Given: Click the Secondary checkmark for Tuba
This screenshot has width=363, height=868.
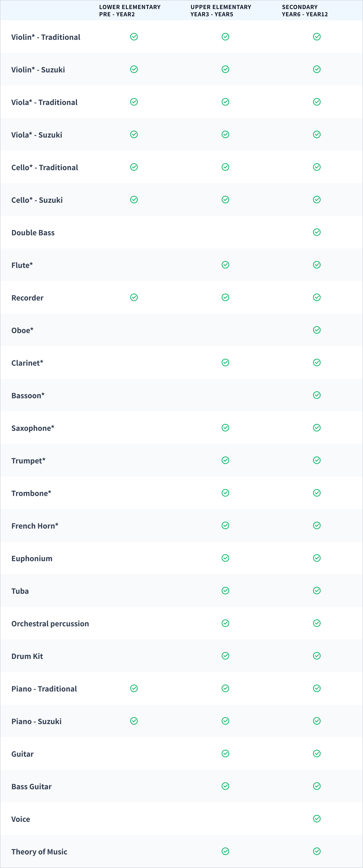Looking at the screenshot, I should tap(317, 590).
